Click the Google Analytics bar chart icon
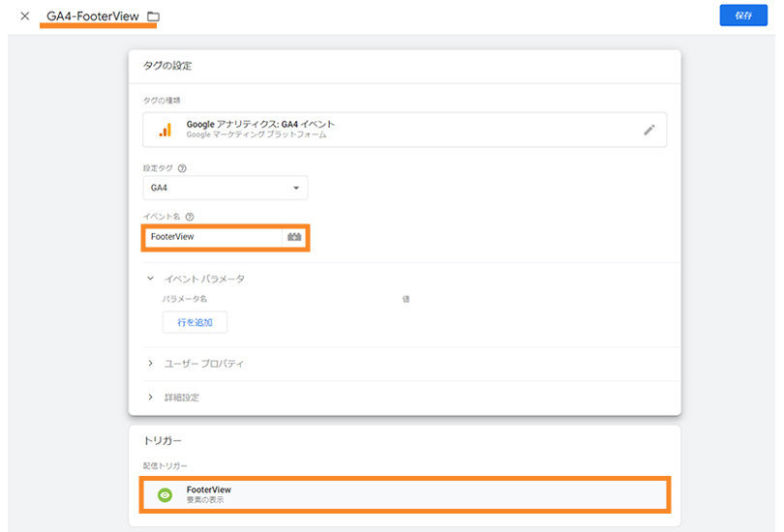Viewport: 784px width, 532px height. [165, 130]
